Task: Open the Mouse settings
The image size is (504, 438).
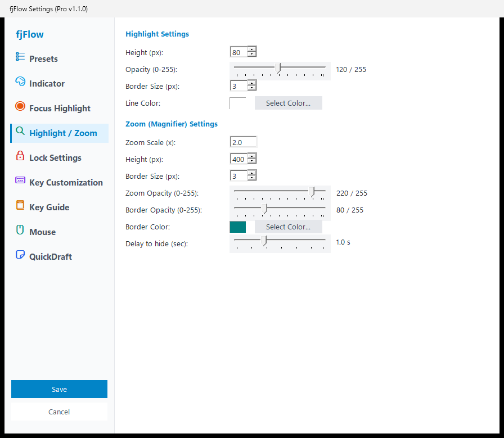Action: [60, 232]
